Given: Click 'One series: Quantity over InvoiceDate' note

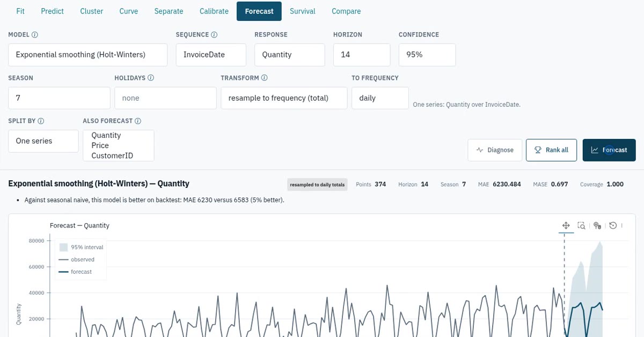Looking at the screenshot, I should (x=466, y=105).
